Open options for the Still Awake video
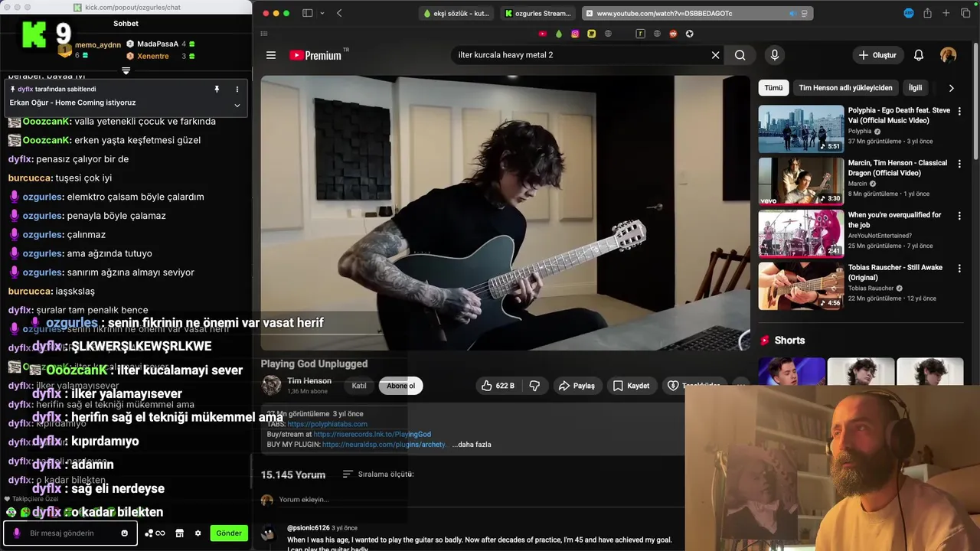This screenshot has width=980, height=551. point(959,269)
